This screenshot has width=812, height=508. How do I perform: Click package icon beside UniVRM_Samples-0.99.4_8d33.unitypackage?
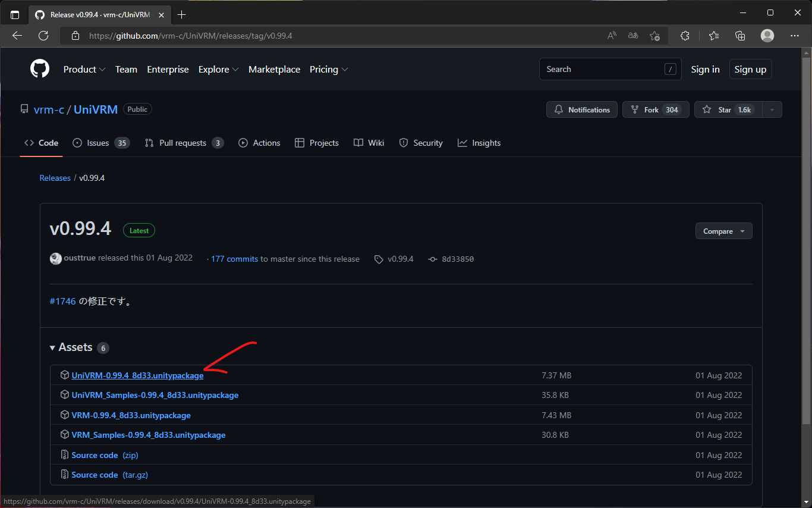point(65,395)
